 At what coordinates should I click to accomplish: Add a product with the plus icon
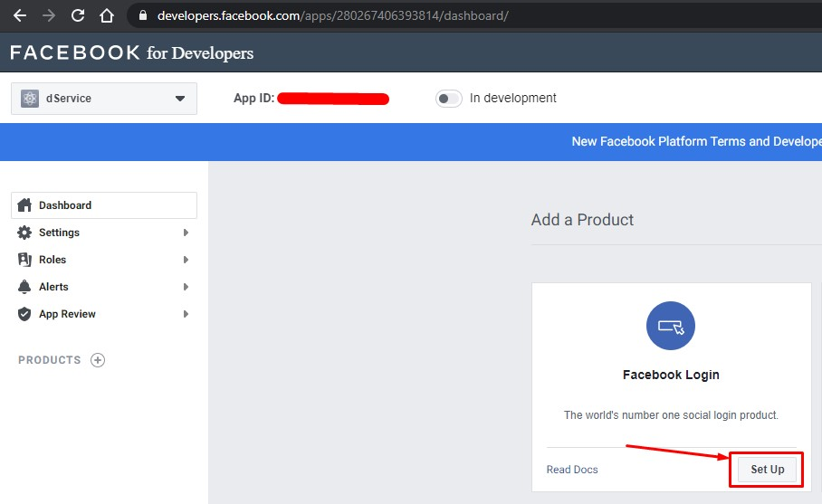pos(98,360)
